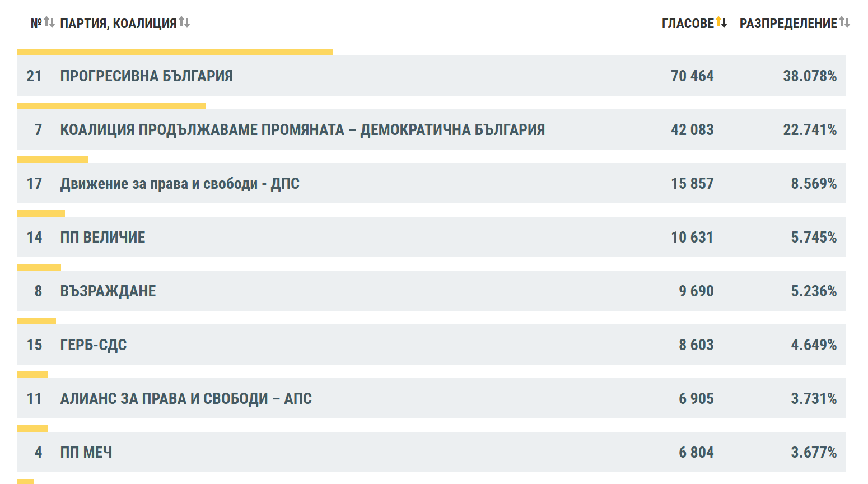Select the ПП ВЕЛИЧИЕ row
Screen dimensions: 868x484
tap(431, 237)
